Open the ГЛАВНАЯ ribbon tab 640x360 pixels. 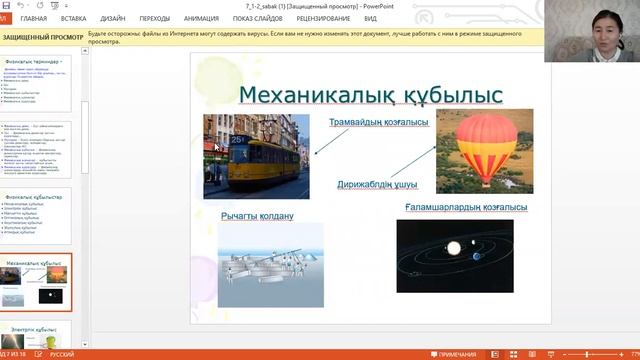click(x=34, y=19)
